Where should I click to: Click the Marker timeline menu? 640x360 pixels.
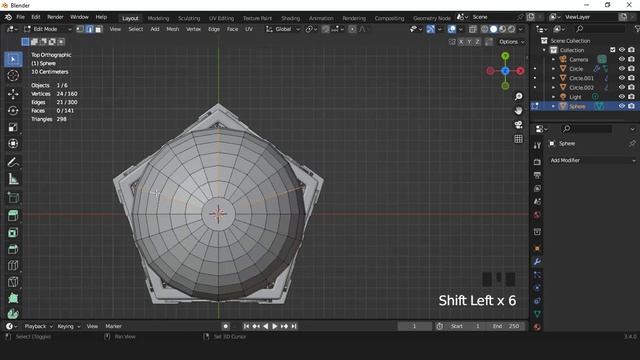coord(113,326)
